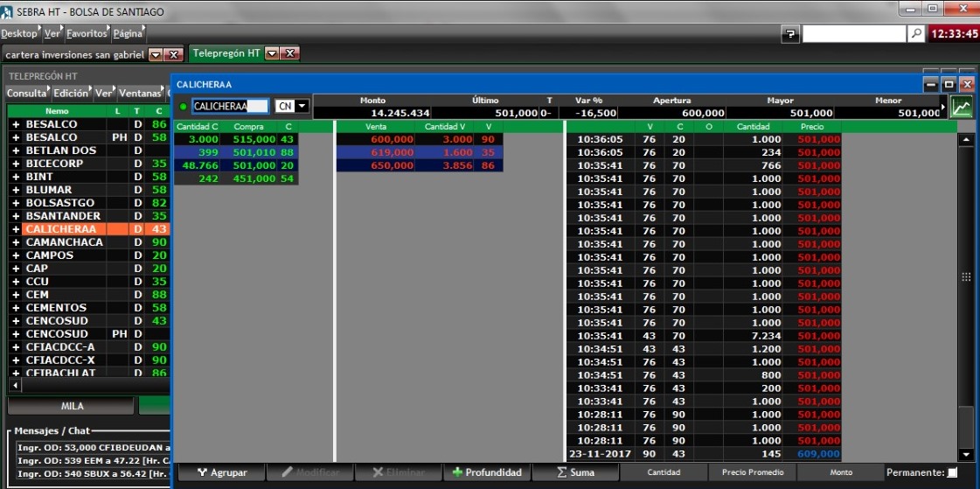Viewport: 980px width, 489px height.
Task: Click arrow to show more header columns
Action: coord(943,107)
